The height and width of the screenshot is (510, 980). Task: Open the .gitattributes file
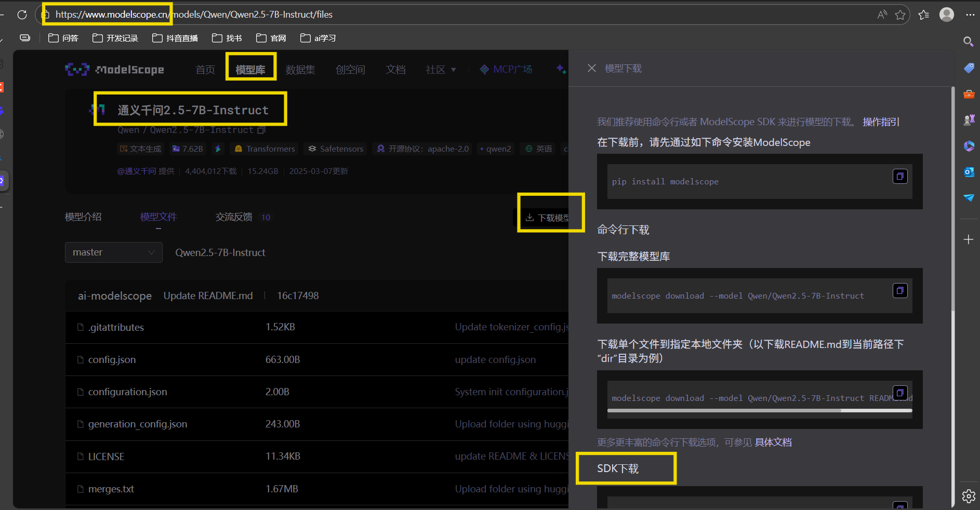(116, 328)
